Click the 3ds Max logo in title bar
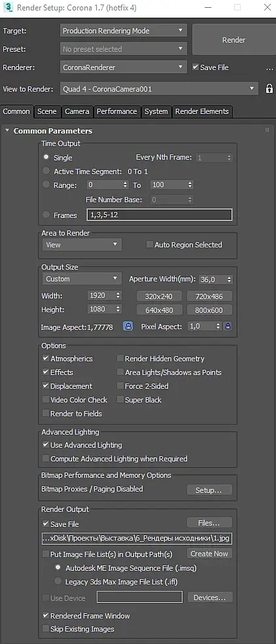The height and width of the screenshot is (644, 276). point(7,7)
